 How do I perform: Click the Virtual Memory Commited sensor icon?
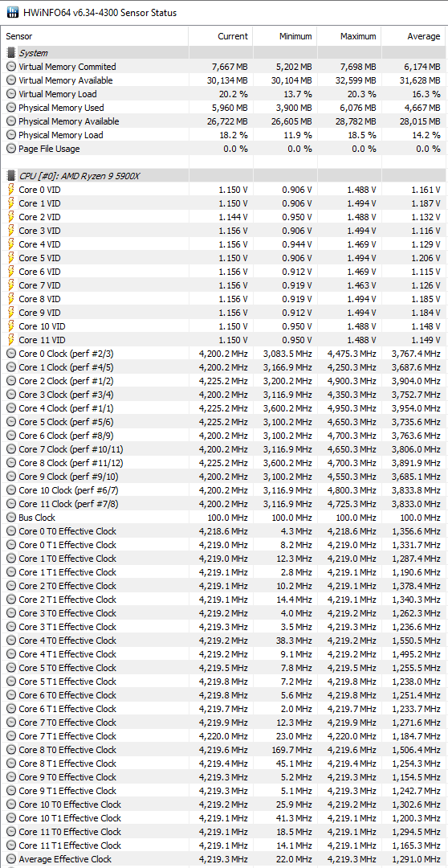(11, 67)
